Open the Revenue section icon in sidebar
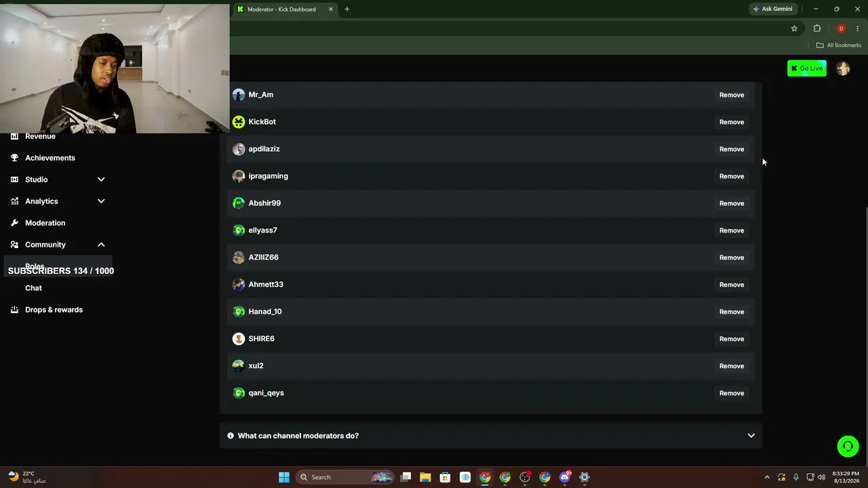 [x=14, y=136]
